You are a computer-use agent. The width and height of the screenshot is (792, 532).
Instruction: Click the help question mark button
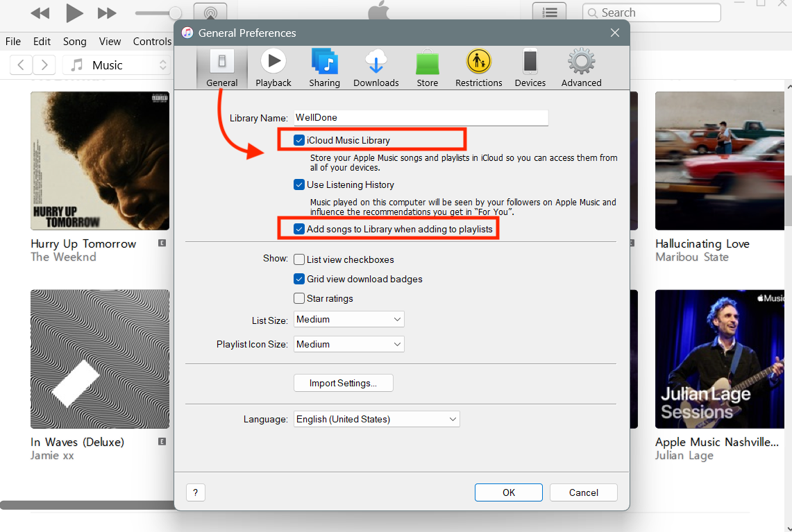(x=196, y=492)
